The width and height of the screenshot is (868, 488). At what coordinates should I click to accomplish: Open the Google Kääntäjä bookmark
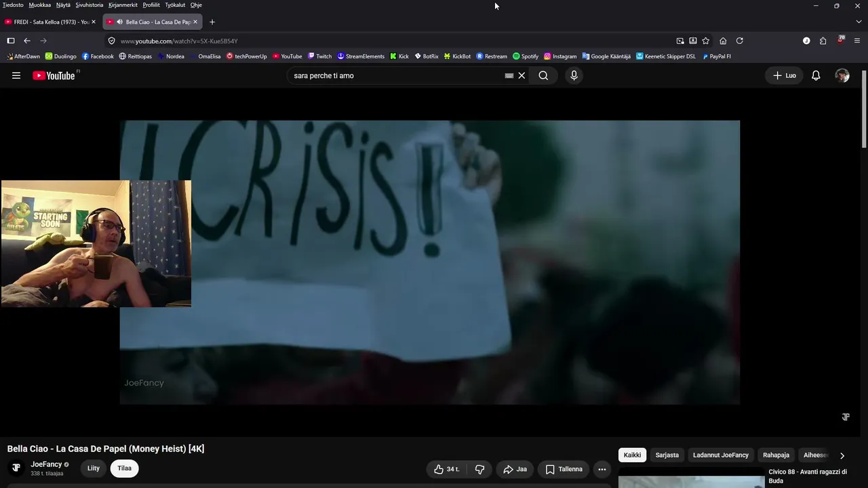tap(606, 56)
